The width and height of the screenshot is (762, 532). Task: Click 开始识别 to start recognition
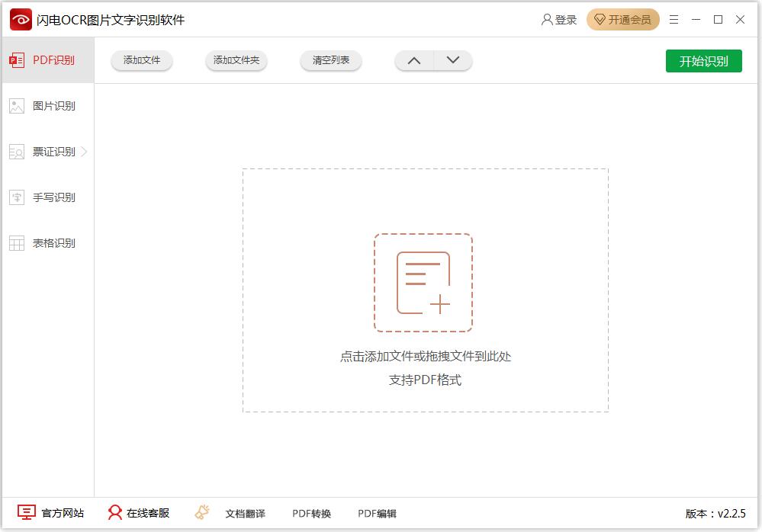pyautogui.click(x=703, y=60)
